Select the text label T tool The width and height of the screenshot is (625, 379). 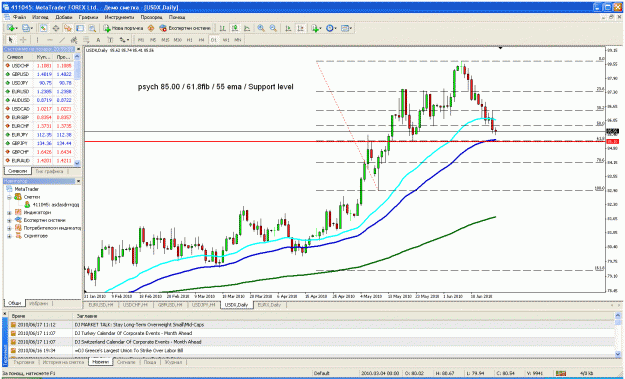tap(110, 40)
